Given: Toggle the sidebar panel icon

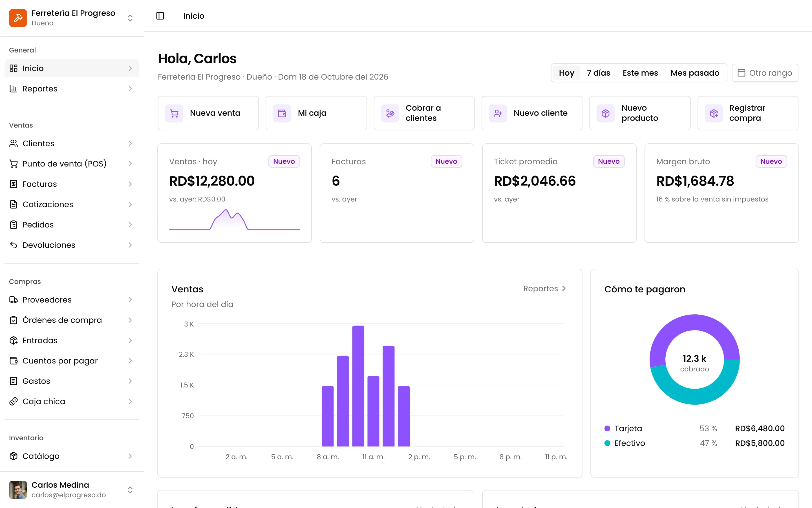Looking at the screenshot, I should point(160,16).
